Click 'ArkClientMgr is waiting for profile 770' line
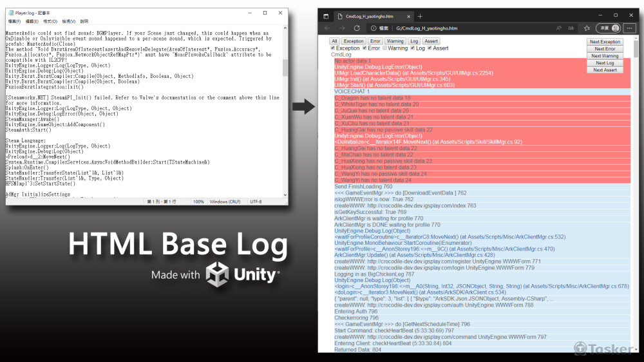Image resolution: width=644 pixels, height=362 pixels. pyautogui.click(x=482, y=218)
